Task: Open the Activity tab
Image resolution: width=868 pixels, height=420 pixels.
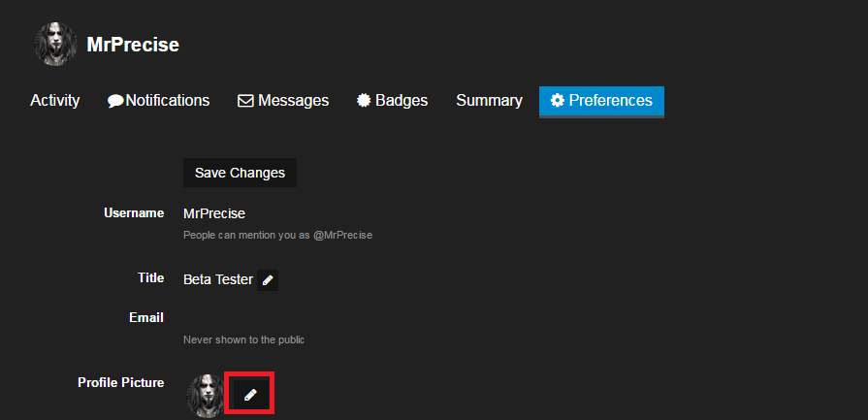Action: [55, 101]
